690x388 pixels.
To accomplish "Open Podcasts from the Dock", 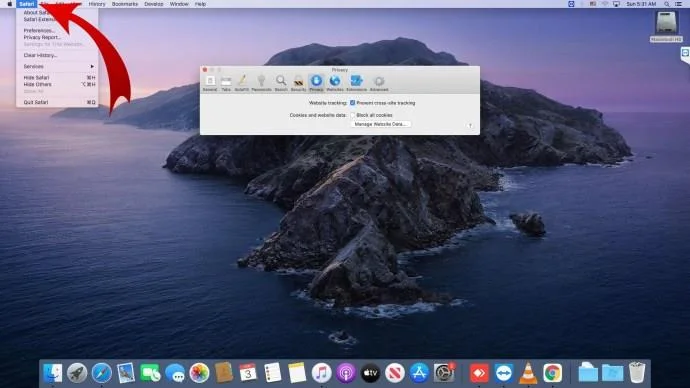I will [346, 373].
